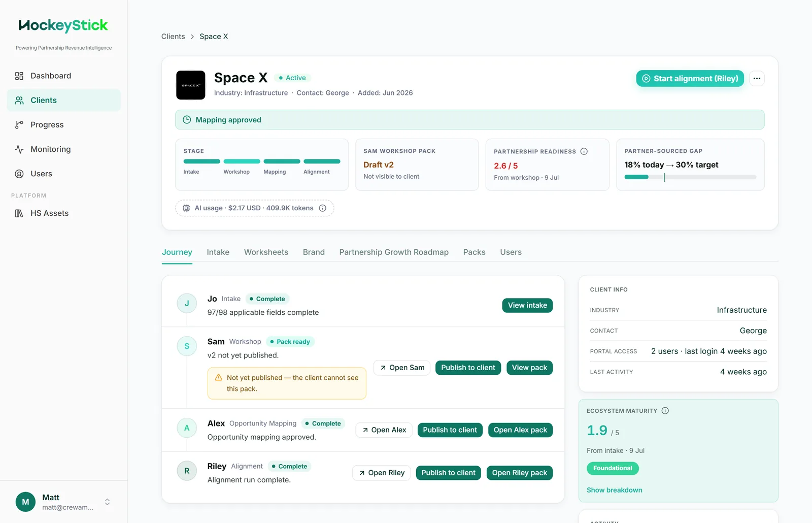Image resolution: width=812 pixels, height=523 pixels.
Task: Go to the Clients breadcrumb link
Action: pyautogui.click(x=173, y=37)
